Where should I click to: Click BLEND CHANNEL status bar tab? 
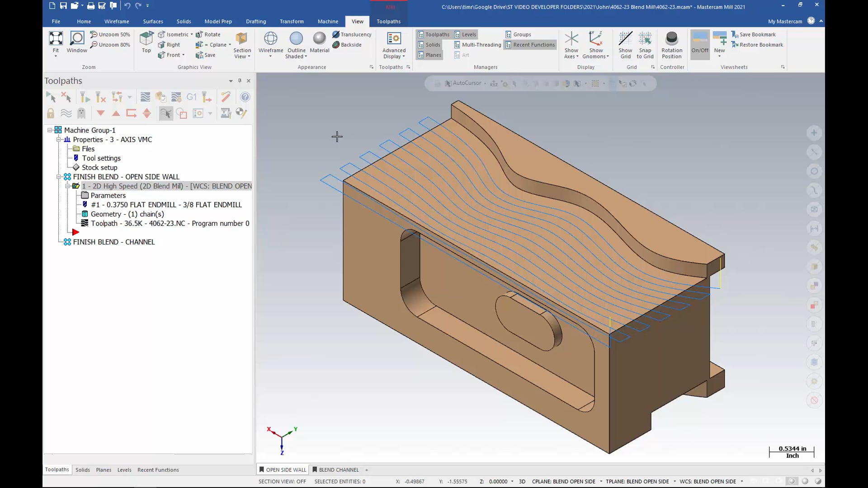coord(336,469)
